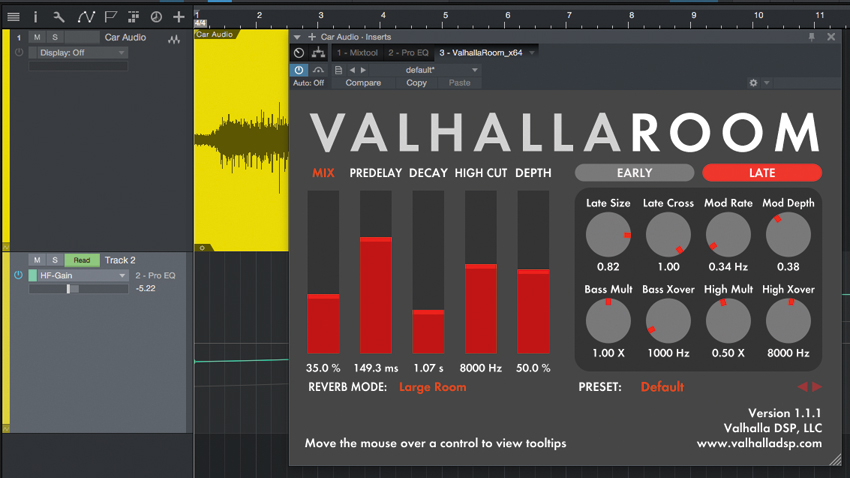The width and height of the screenshot is (850, 478).
Task: Toggle Track 2 power button
Action: pyautogui.click(x=18, y=275)
